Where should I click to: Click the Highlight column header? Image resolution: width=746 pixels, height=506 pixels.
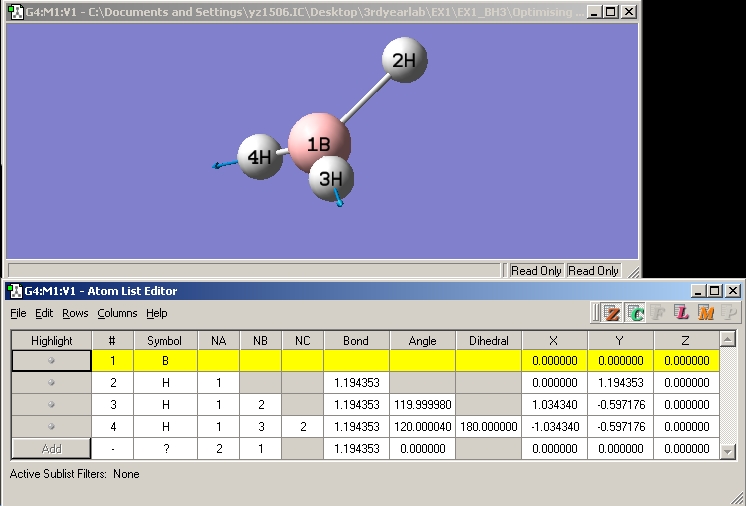[51, 341]
